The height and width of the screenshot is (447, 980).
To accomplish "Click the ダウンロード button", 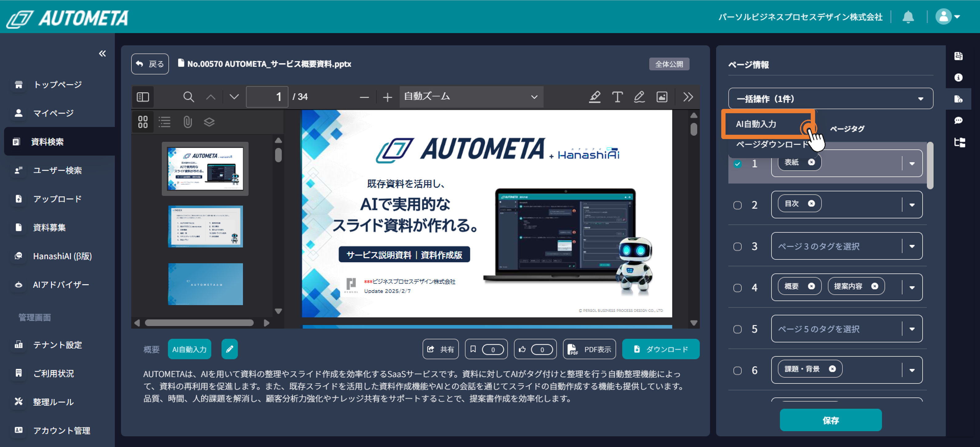I will coord(661,349).
